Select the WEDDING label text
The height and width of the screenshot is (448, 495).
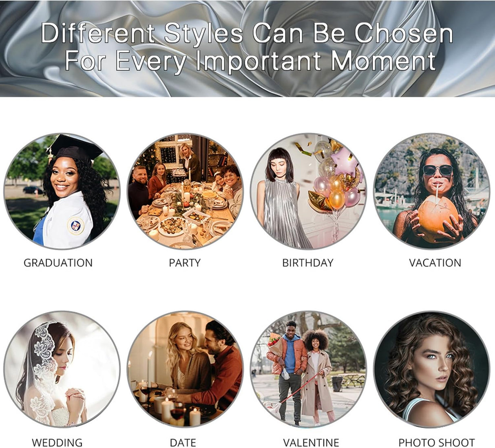point(57,442)
